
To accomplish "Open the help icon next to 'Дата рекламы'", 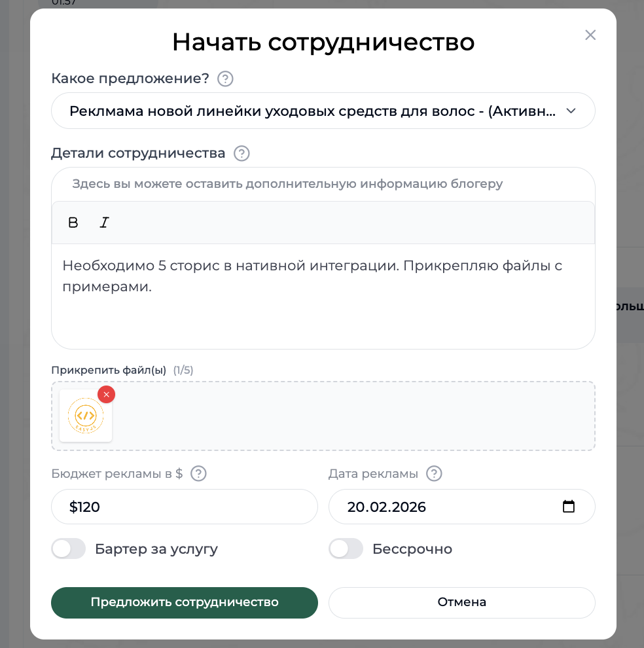I will point(433,473).
